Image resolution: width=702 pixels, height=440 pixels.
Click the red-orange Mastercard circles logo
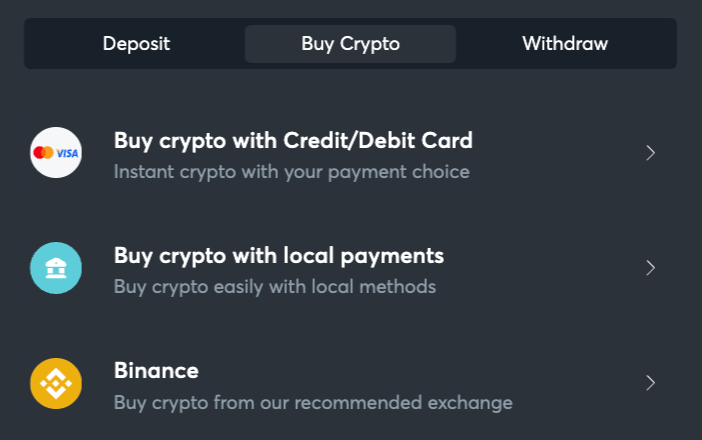pyautogui.click(x=44, y=153)
